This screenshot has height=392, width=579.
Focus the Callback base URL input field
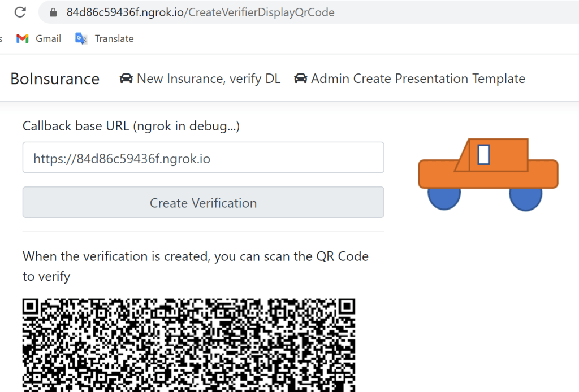click(x=203, y=158)
